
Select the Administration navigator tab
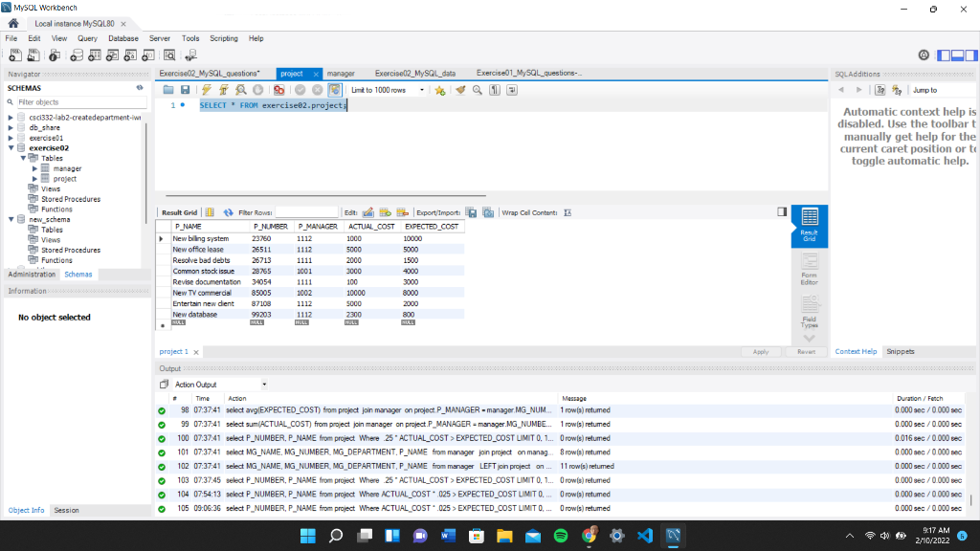point(32,275)
